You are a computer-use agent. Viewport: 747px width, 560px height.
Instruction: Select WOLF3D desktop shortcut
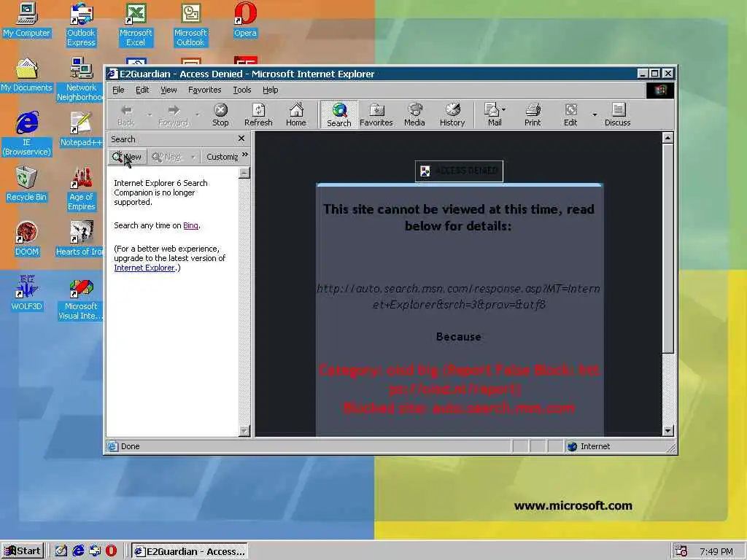(27, 294)
